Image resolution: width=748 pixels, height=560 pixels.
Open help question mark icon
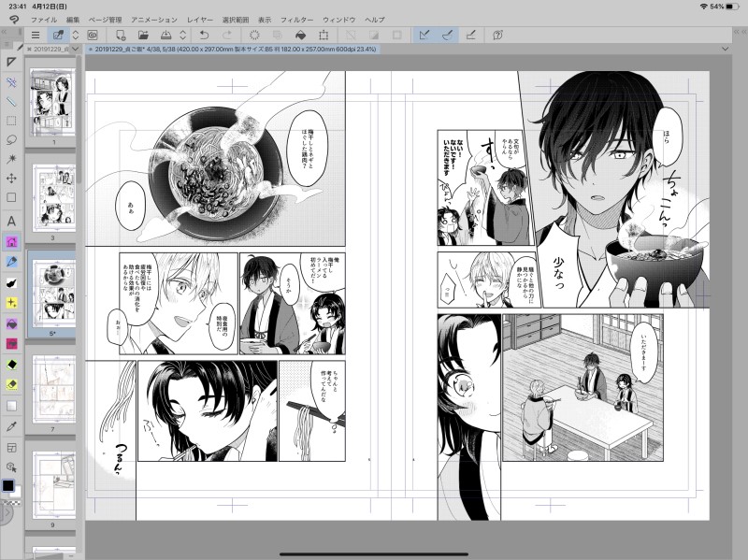click(x=497, y=35)
